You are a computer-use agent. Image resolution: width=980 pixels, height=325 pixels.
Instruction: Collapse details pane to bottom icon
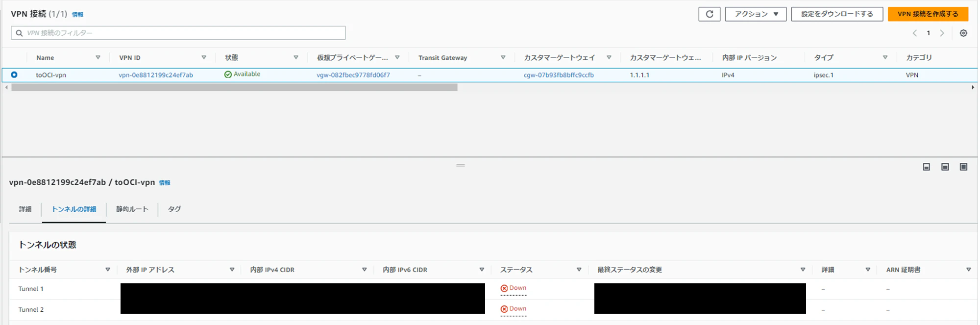coord(926,167)
